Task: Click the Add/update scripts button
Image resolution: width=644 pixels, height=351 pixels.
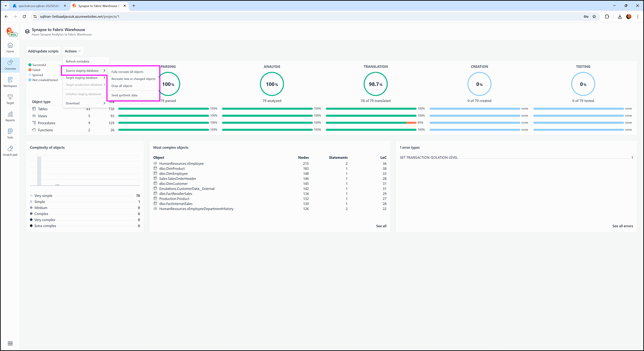Action: coord(43,51)
